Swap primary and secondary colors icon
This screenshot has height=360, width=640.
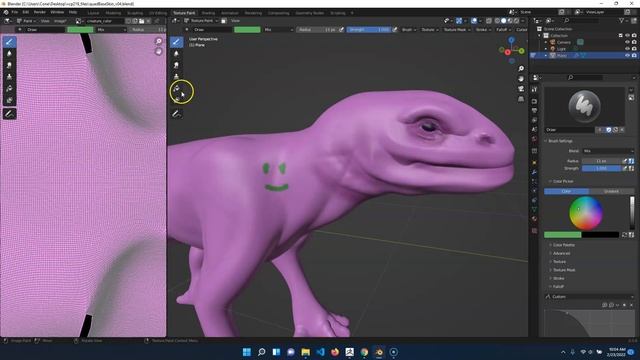[x=624, y=235]
